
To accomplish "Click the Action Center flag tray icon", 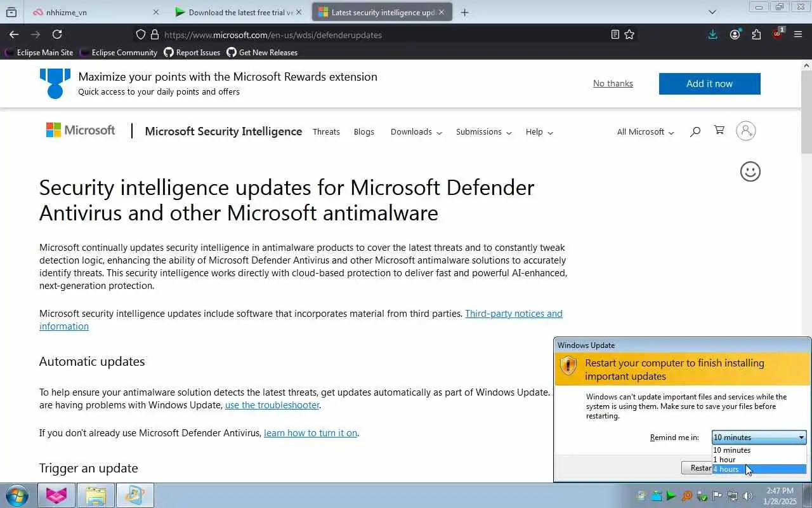I will 717,496.
